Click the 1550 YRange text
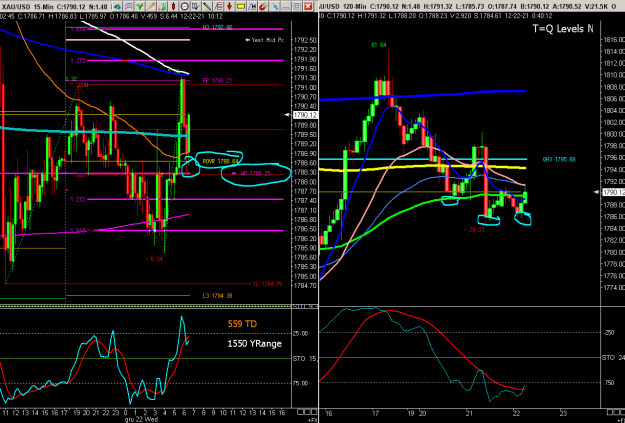 click(255, 343)
